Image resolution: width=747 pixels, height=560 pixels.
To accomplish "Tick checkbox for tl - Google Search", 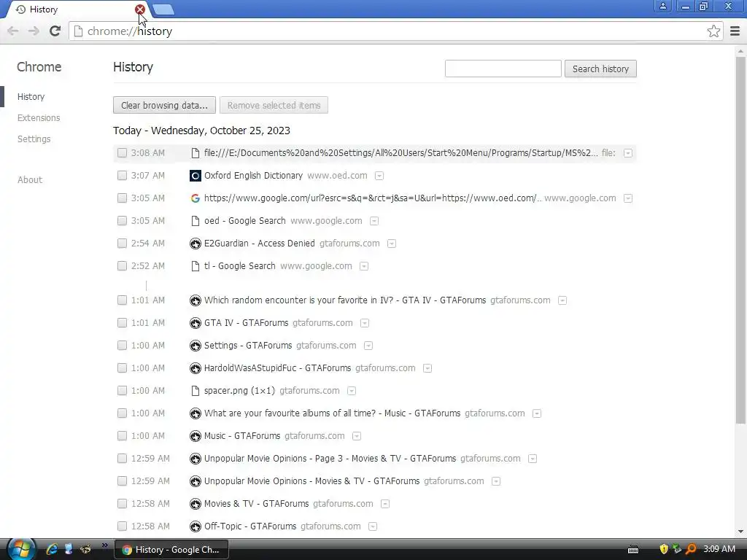I will click(x=123, y=266).
